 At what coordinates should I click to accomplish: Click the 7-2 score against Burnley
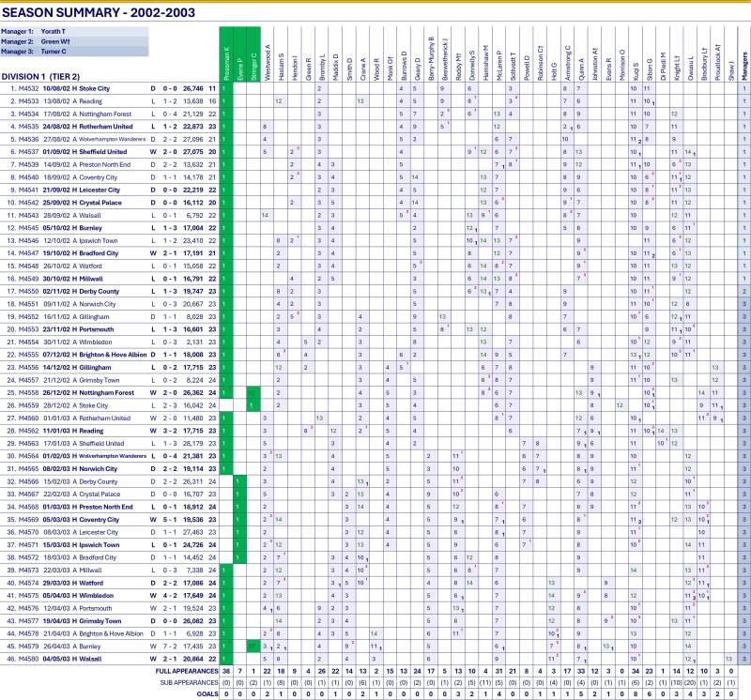tap(170, 647)
